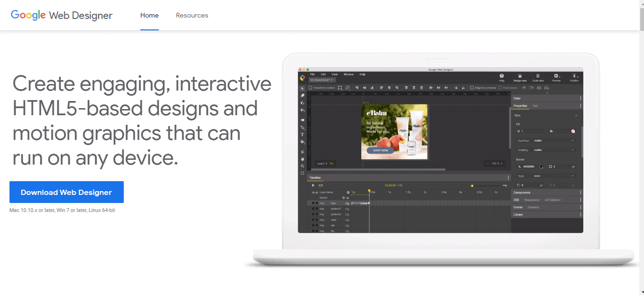
Task: Select the Zoom tool
Action: (x=303, y=166)
